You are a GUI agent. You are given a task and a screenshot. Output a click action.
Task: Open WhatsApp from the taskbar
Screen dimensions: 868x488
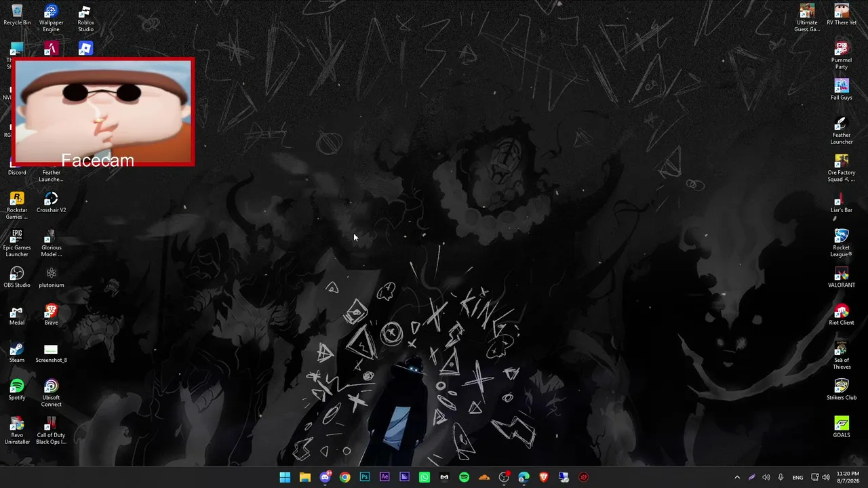pos(425,477)
